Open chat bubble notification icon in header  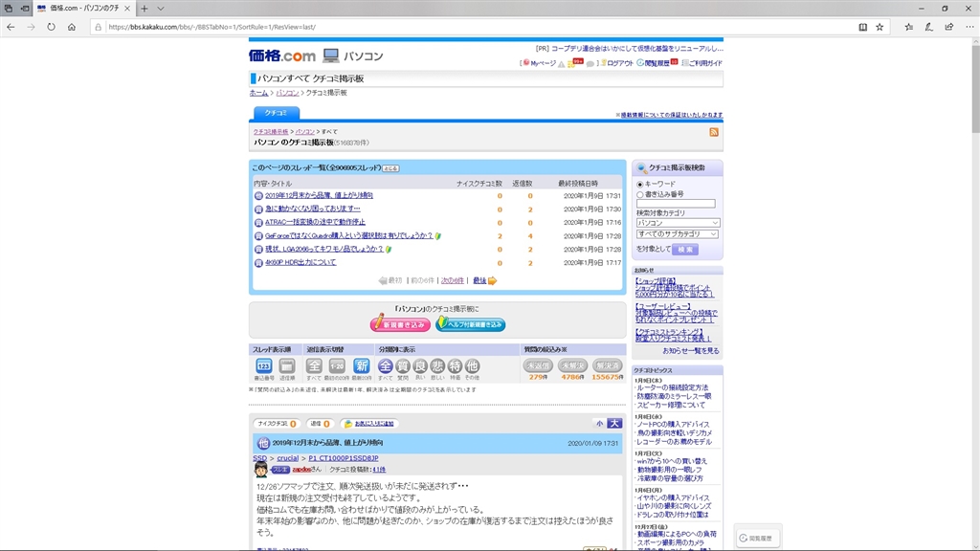coord(590,64)
